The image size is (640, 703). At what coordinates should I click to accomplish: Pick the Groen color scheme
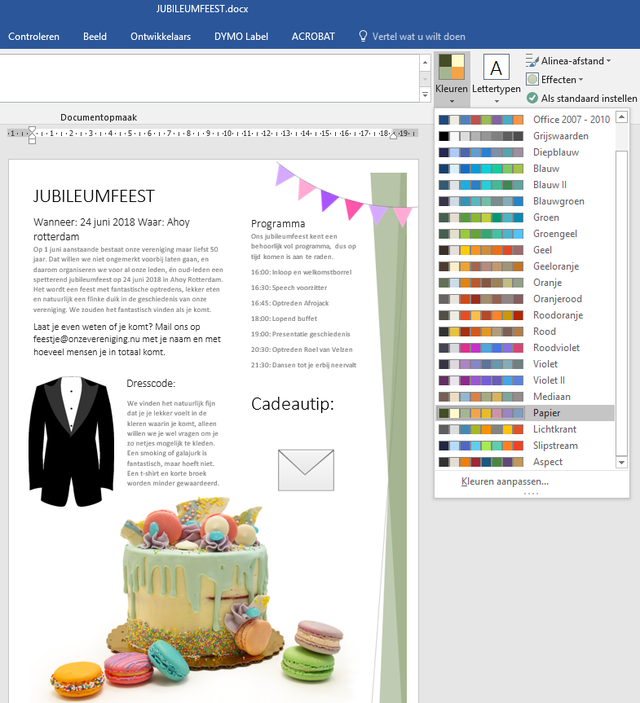tap(525, 217)
